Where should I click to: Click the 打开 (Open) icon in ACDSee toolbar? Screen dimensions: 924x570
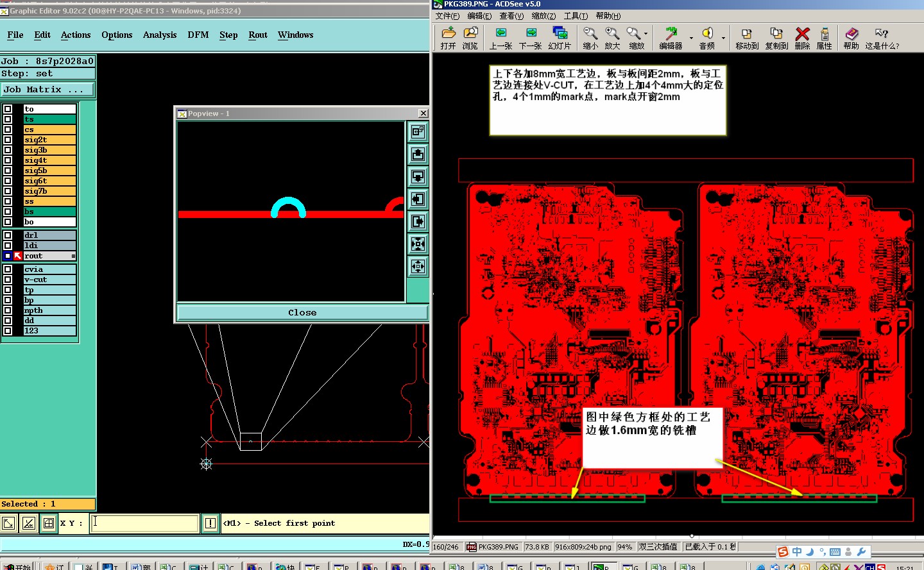(x=449, y=33)
